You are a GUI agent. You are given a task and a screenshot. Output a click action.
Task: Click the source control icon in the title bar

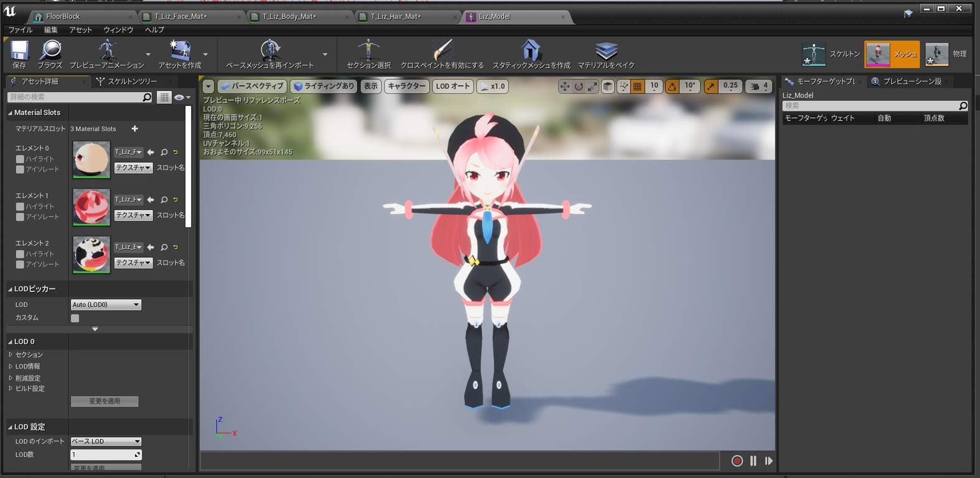point(908,13)
